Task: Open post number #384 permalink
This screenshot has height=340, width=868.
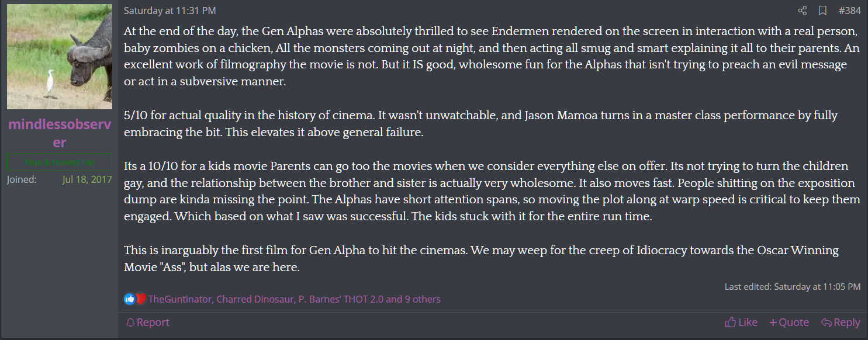Action: pyautogui.click(x=849, y=11)
